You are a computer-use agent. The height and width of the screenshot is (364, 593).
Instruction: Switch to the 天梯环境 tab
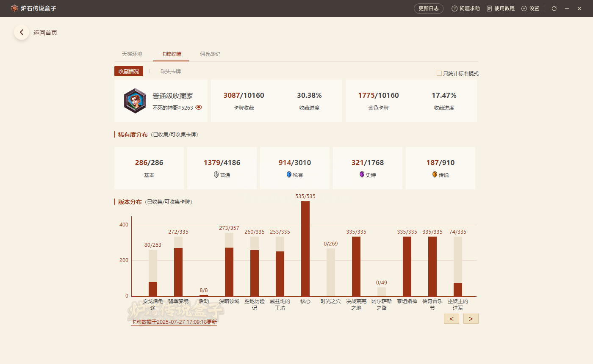tap(132, 54)
